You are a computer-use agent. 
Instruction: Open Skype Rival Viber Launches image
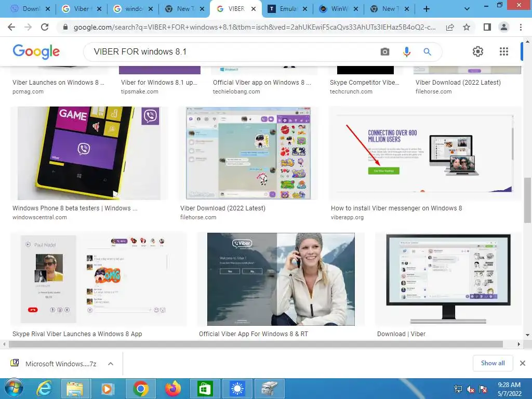[x=98, y=279]
